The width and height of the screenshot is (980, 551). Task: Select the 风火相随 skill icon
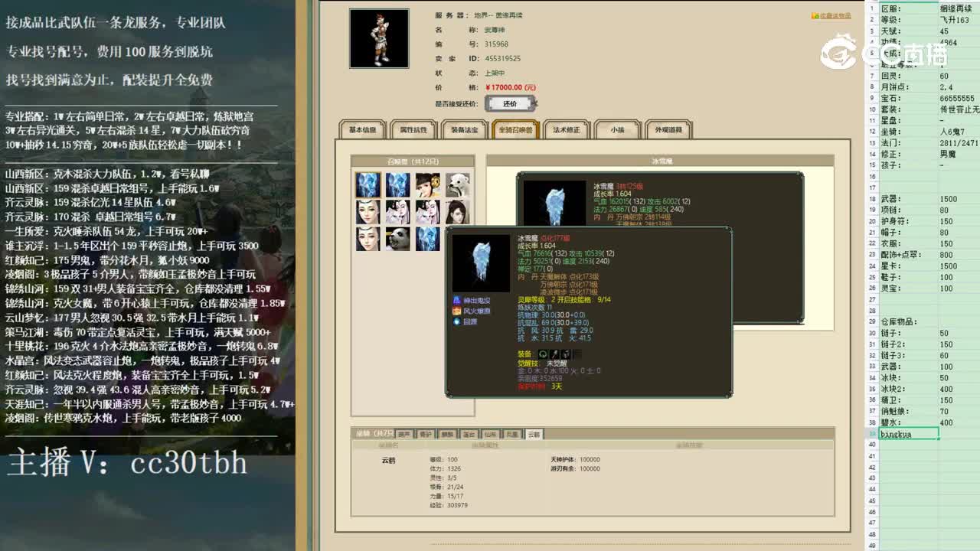(458, 310)
